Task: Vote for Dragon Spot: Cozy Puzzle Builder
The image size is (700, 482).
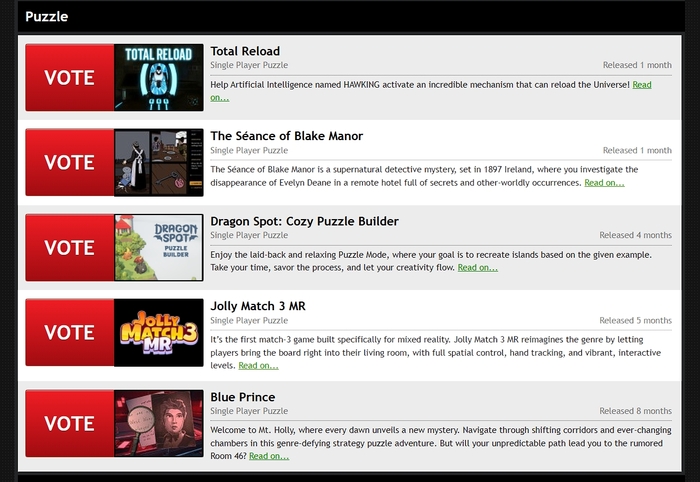Action: (x=70, y=248)
